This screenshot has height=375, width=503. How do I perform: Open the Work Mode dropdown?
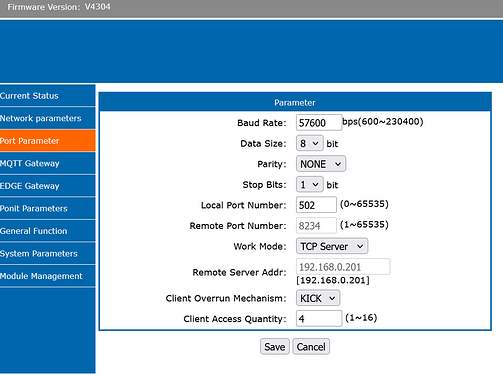[x=332, y=246]
